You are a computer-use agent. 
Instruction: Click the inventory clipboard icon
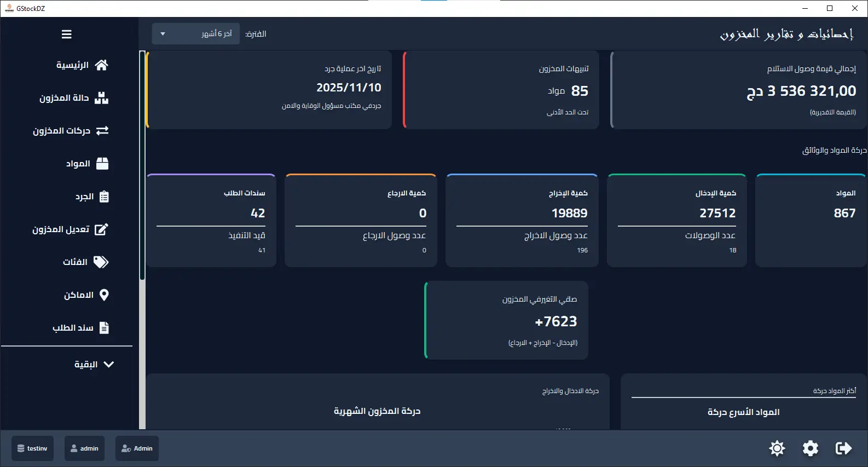click(104, 197)
